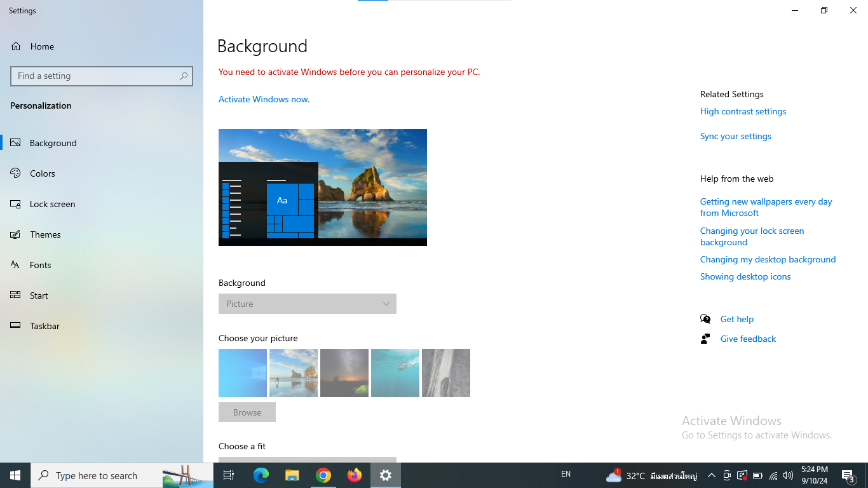Choose the beach rock wallpaper thumbnail

(294, 373)
